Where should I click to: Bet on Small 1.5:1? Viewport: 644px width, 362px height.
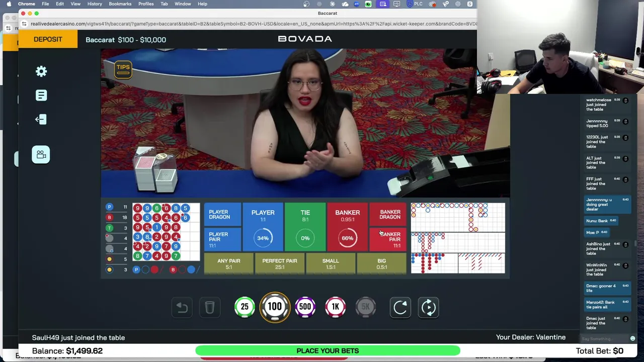tap(331, 263)
